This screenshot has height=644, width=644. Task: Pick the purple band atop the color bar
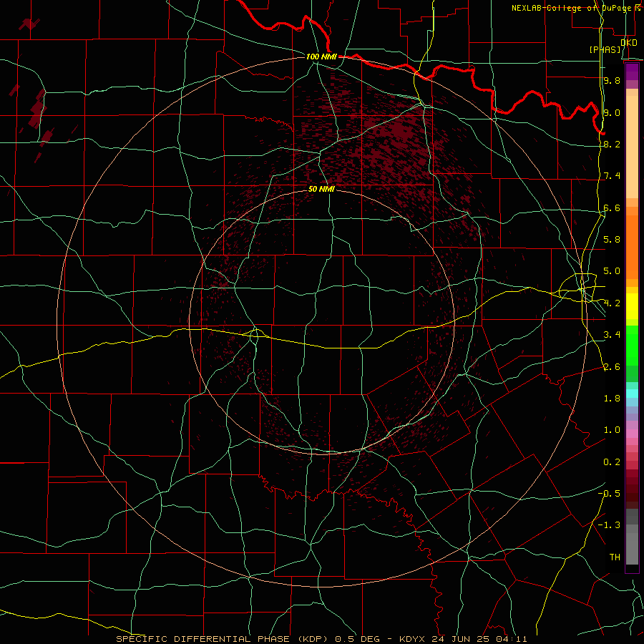coord(632,72)
